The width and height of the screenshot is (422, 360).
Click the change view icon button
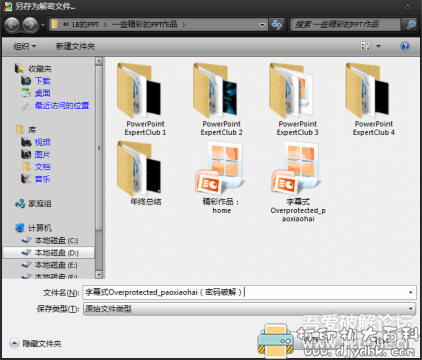point(366,46)
